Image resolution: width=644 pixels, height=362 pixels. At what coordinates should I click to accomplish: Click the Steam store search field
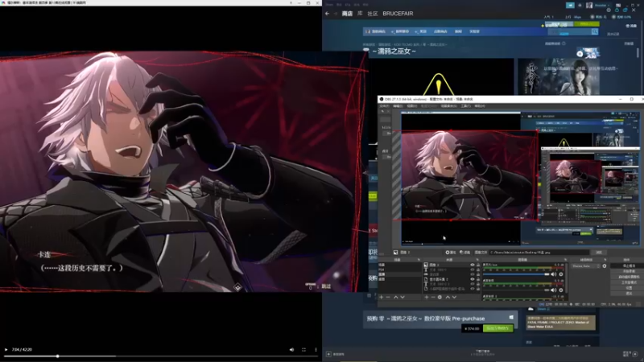[570, 31]
